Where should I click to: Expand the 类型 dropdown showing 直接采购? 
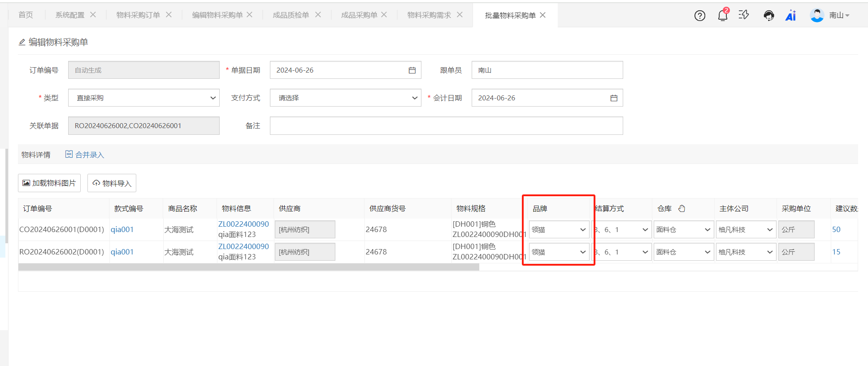pyautogui.click(x=143, y=98)
